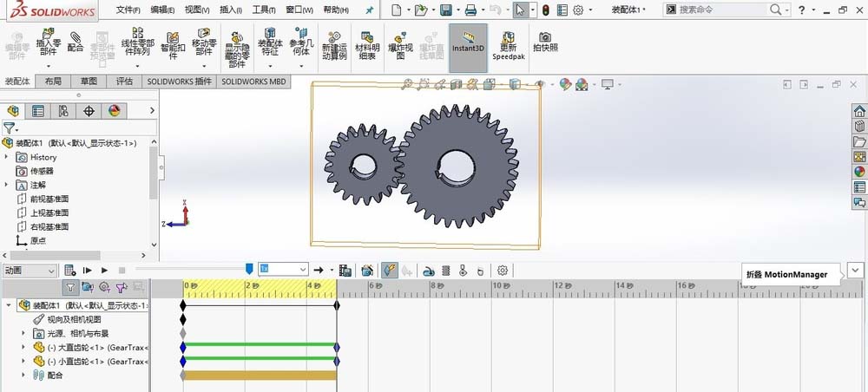
Task: Select 大直齿轮 end keyframe at 5 seconds
Action: 337,347
